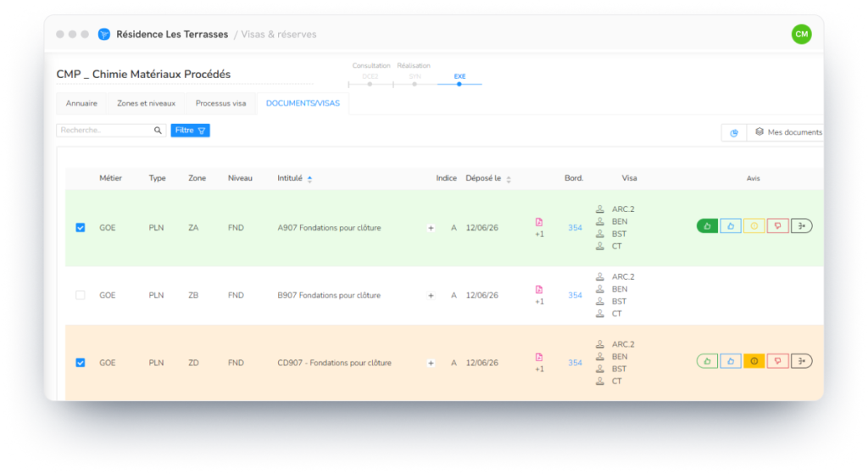Click the red thumbs-down icon for CD907 row
This screenshot has width=868, height=474.
point(778,361)
